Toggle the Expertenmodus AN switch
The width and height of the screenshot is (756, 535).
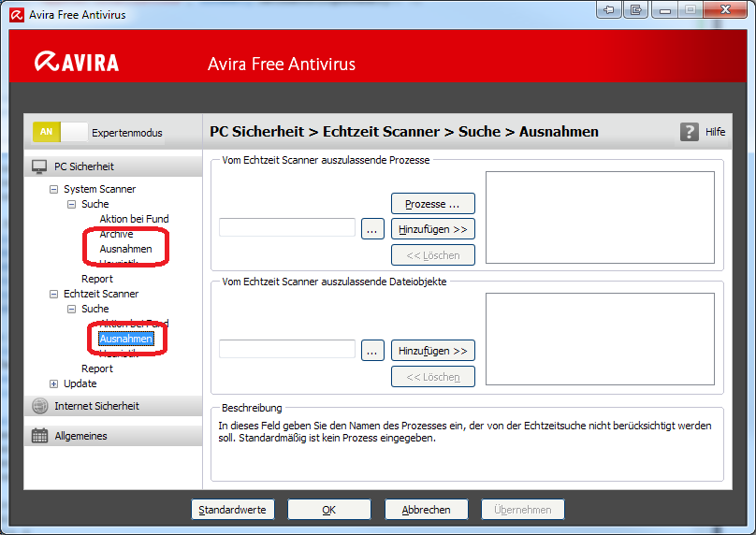pyautogui.click(x=60, y=132)
